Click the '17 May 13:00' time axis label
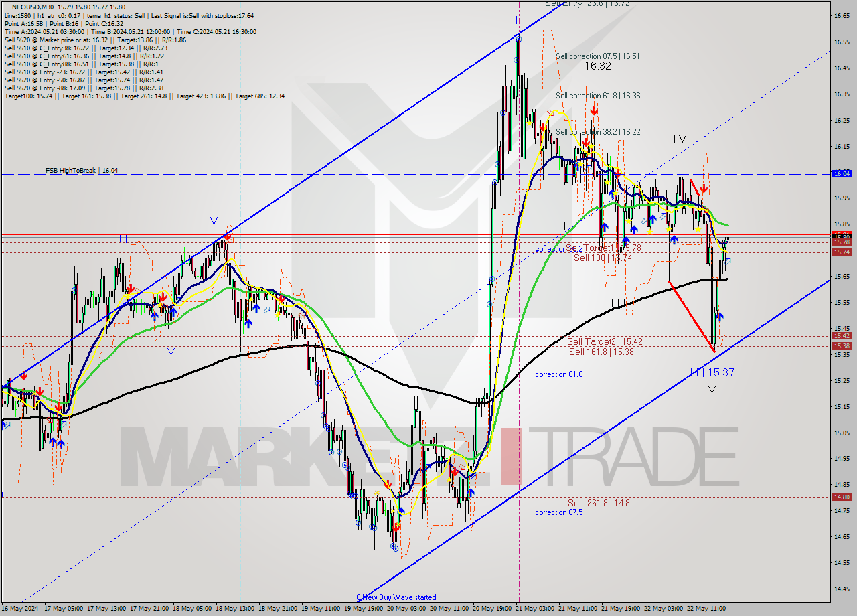The height and width of the screenshot is (616, 857). (106, 609)
